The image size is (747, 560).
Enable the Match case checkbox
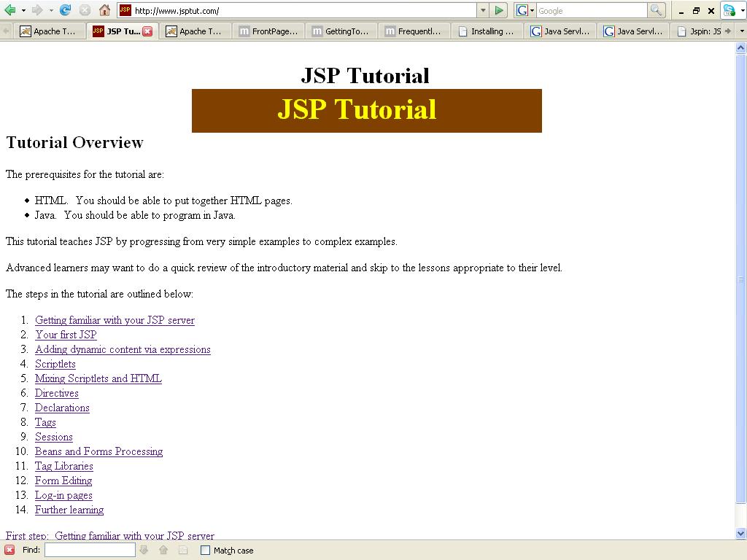205,551
